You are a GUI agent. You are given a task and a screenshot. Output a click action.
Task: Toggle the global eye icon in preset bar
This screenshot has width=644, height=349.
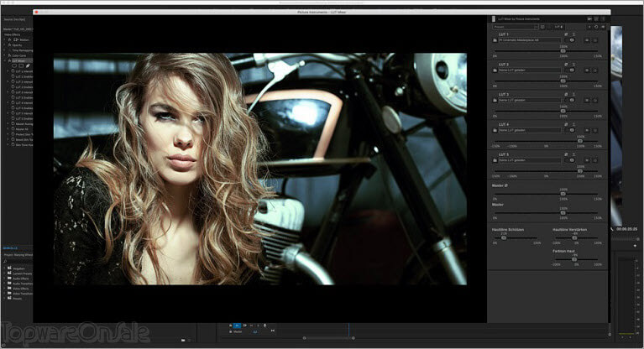tap(603, 27)
